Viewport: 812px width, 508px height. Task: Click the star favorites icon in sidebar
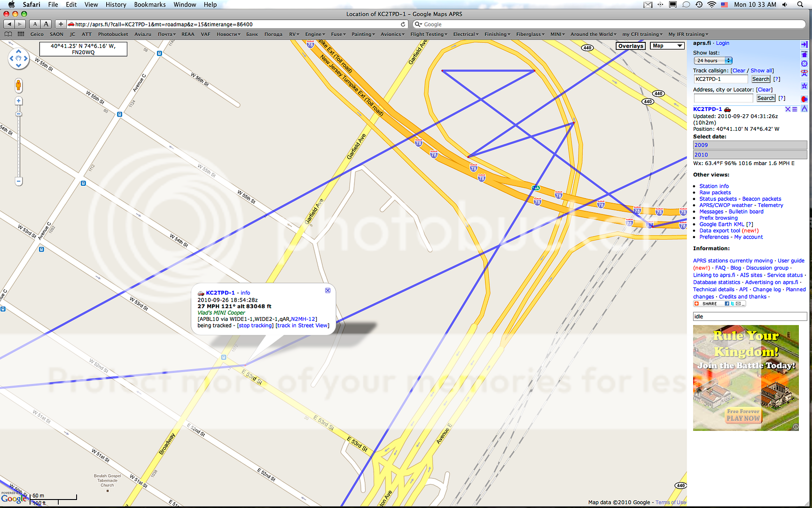point(804,86)
